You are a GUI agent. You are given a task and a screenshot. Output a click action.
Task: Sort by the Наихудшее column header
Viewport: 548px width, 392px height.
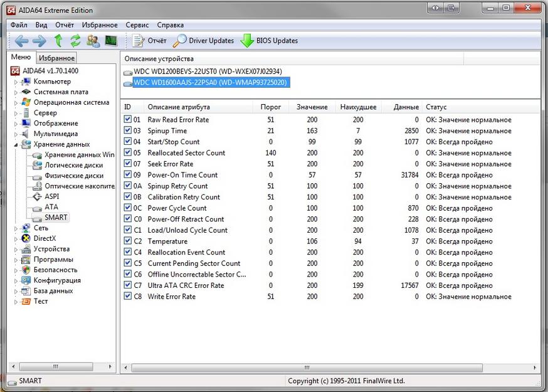[x=358, y=107]
